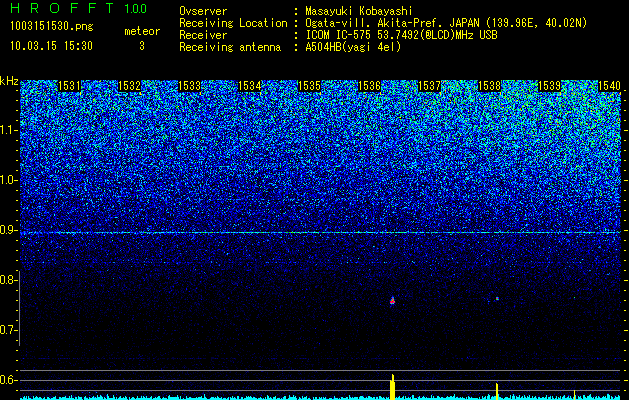
Task: Click the 1531 time marker
Action: 69,86
